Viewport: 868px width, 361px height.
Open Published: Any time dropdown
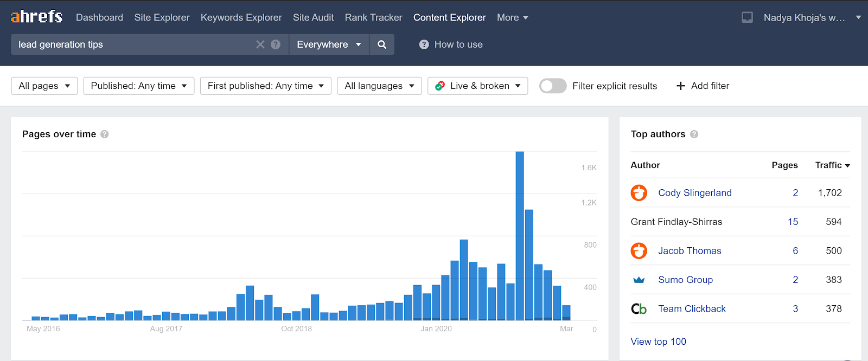(139, 86)
